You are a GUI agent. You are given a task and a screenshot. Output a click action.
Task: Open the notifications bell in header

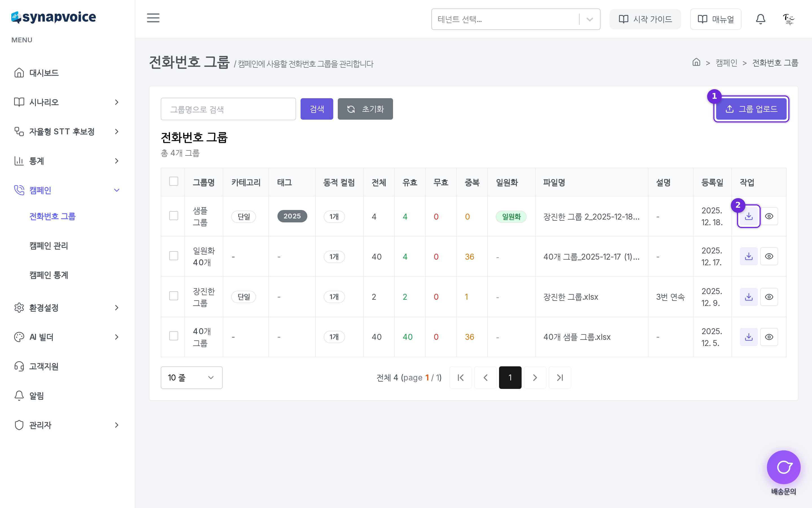[760, 19]
